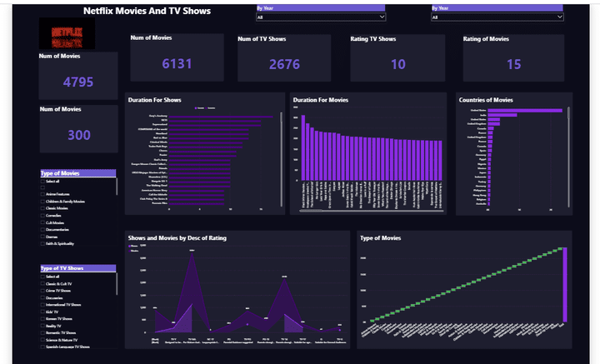
Task: Check Spanish-Language TV Shows option
Action: tap(42, 347)
